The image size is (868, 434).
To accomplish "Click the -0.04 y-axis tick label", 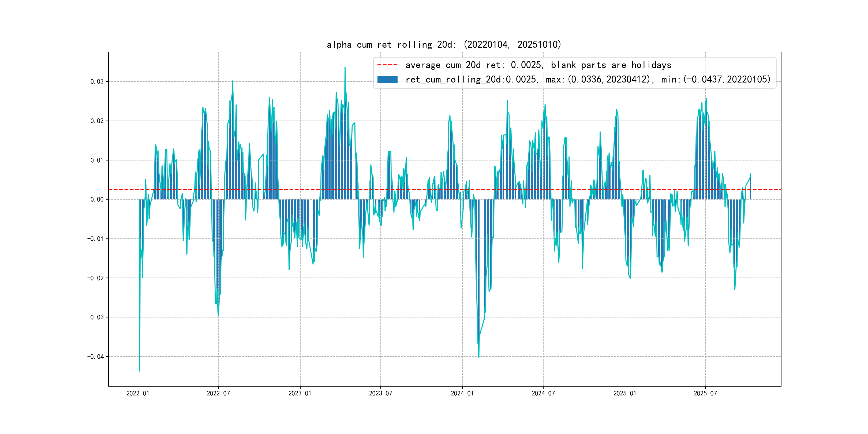I will point(95,357).
